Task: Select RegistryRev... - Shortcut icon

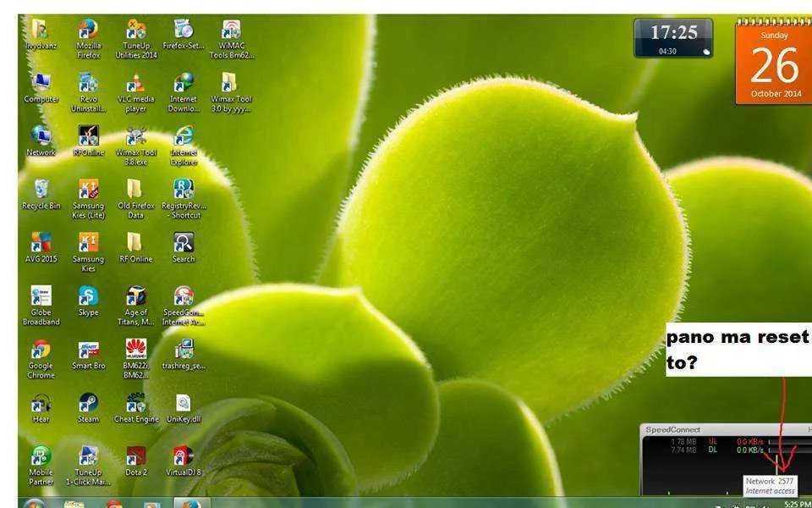Action: [184, 199]
